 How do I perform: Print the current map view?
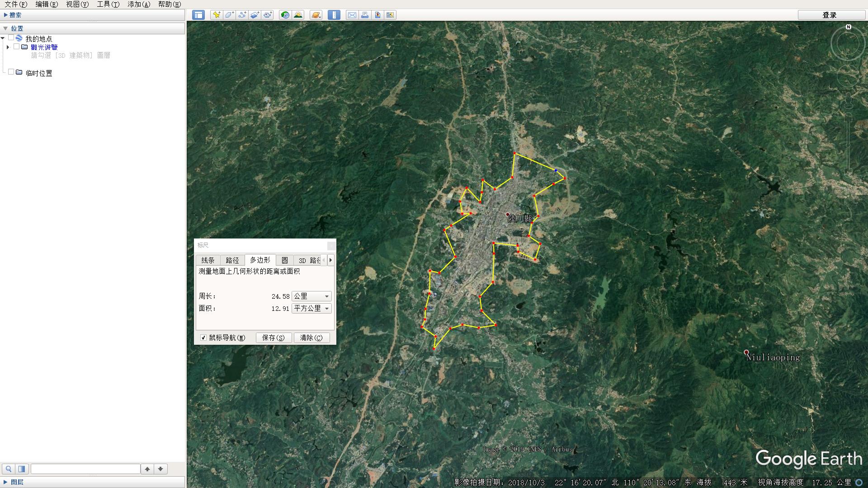pyautogui.click(x=364, y=15)
